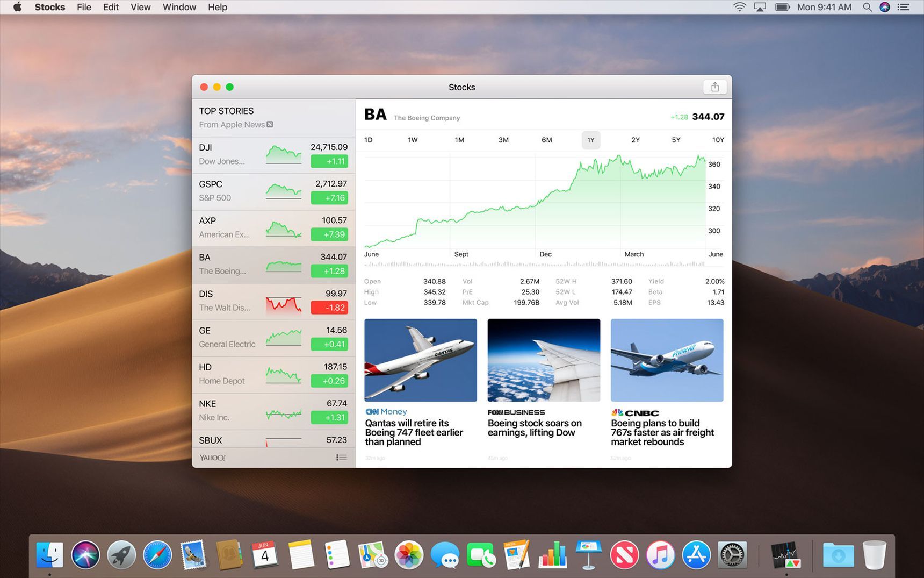Toggle HD change badge +0.26
The width and height of the screenshot is (924, 578).
[x=329, y=381]
